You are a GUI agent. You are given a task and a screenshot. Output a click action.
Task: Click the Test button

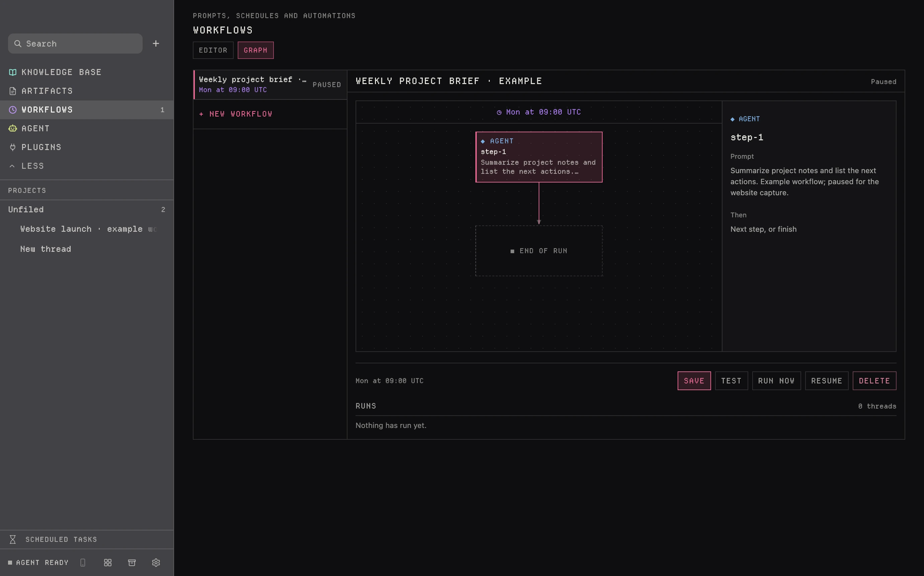coord(731,380)
